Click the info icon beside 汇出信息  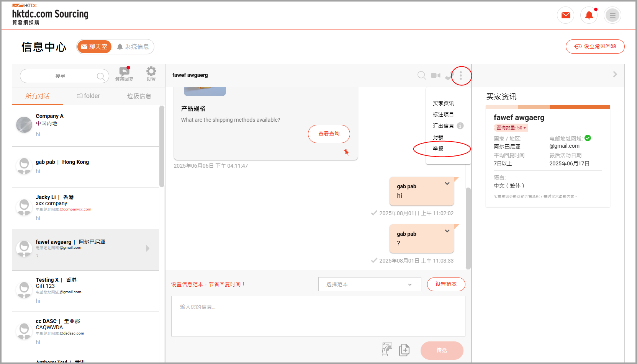[x=460, y=126]
